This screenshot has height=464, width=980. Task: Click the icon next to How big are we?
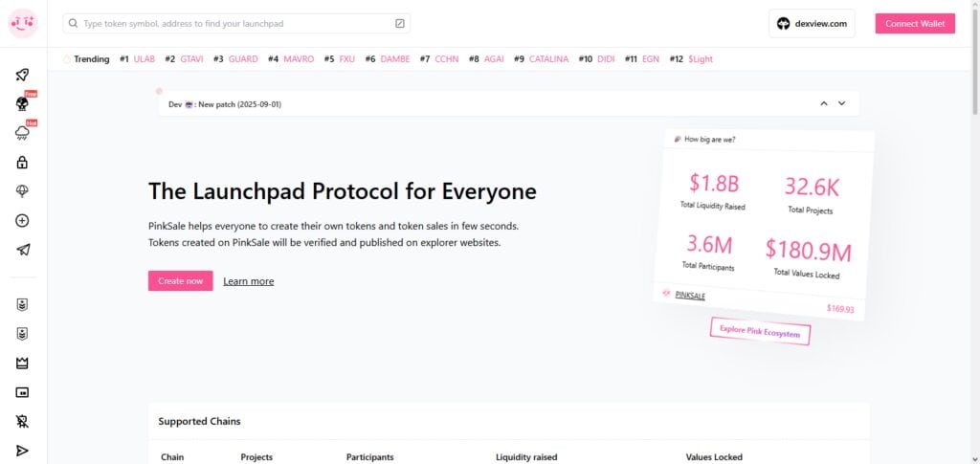point(678,139)
